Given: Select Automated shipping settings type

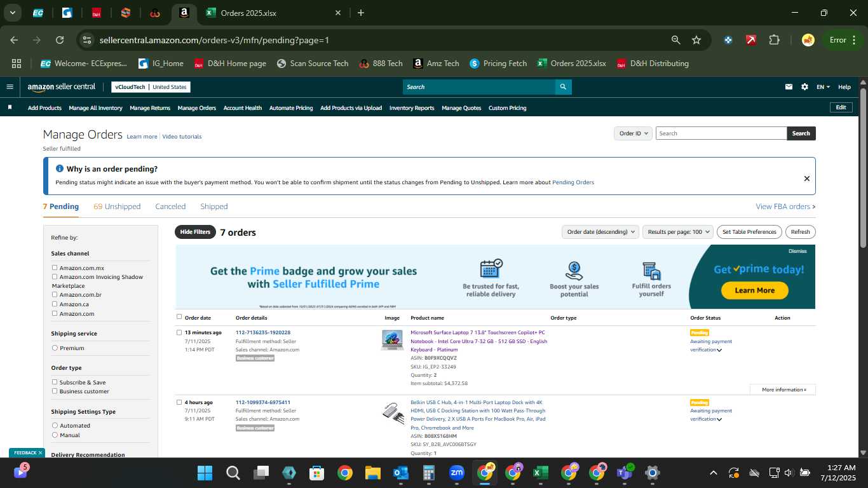Looking at the screenshot, I should pyautogui.click(x=55, y=426).
